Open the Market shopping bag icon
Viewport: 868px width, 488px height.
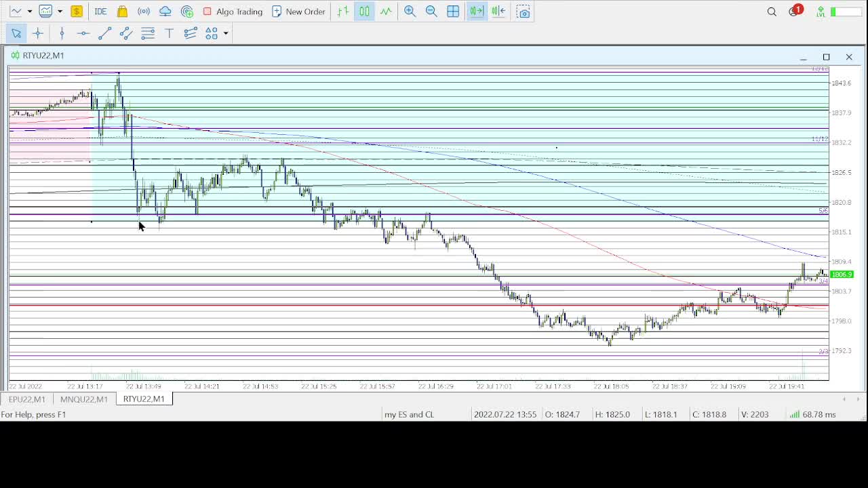122,12
